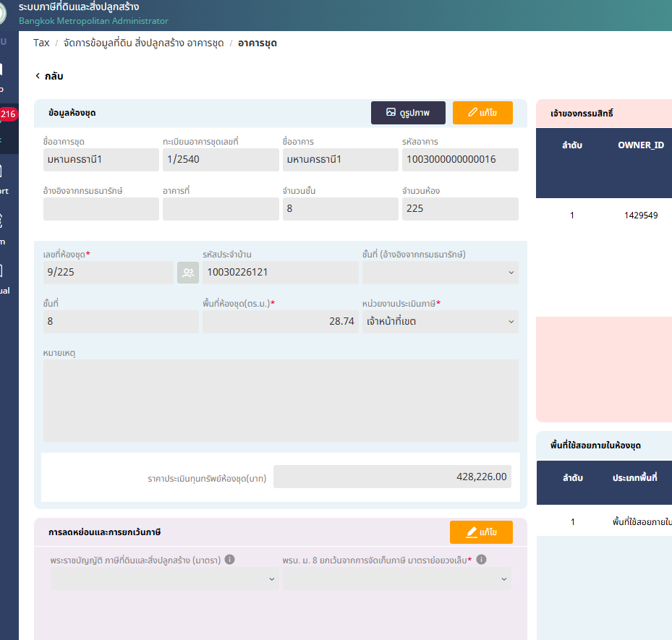
Task: Click info icon next to พระราชบัญญัติ (มาตรา) label
Action: pyautogui.click(x=229, y=560)
